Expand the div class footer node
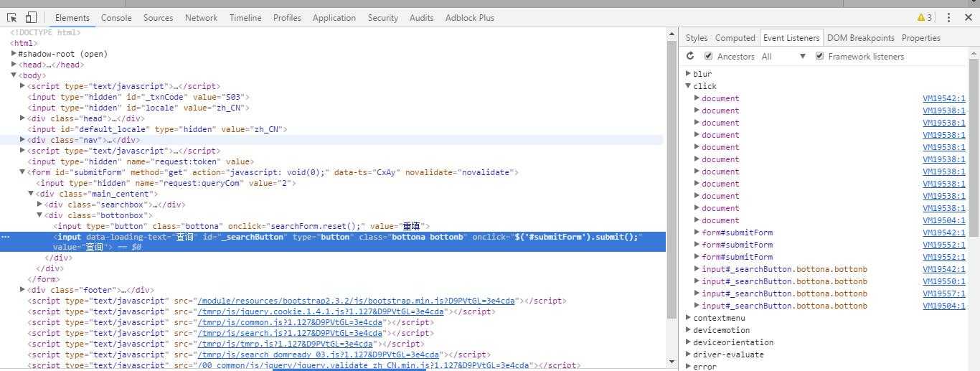 22,290
